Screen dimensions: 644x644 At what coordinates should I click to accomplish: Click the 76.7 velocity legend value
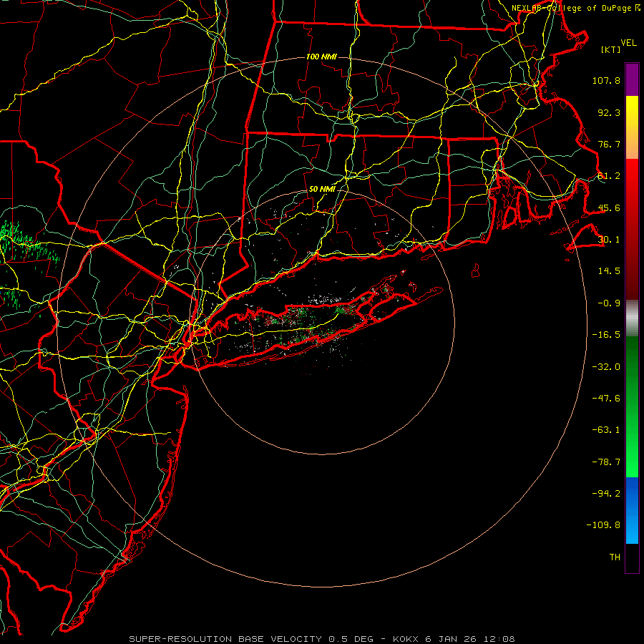[609, 144]
